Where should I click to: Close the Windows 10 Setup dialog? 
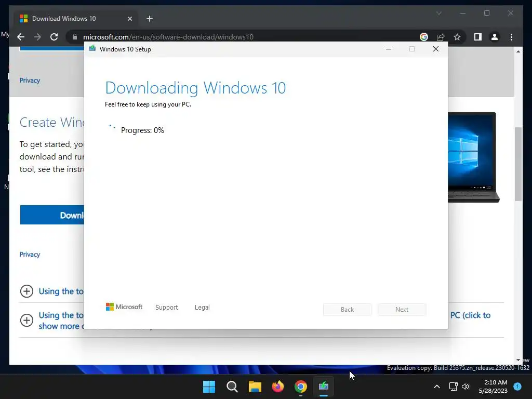click(x=436, y=49)
